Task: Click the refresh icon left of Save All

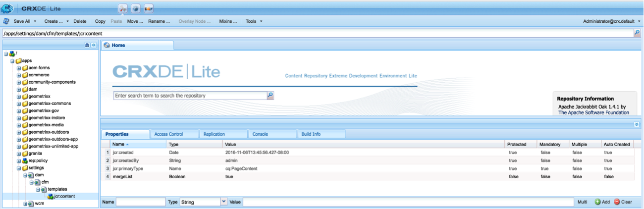Action: (x=6, y=21)
